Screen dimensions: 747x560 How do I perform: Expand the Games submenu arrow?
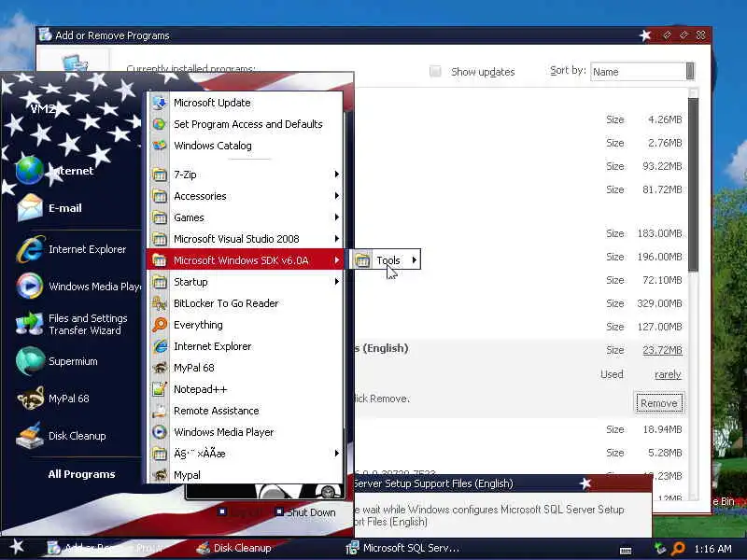click(337, 217)
